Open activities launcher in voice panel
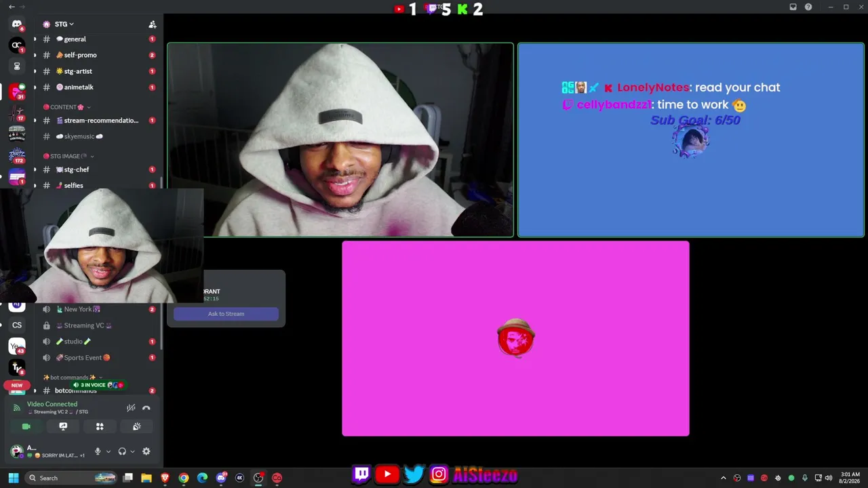The image size is (868, 488). pyautogui.click(x=100, y=426)
